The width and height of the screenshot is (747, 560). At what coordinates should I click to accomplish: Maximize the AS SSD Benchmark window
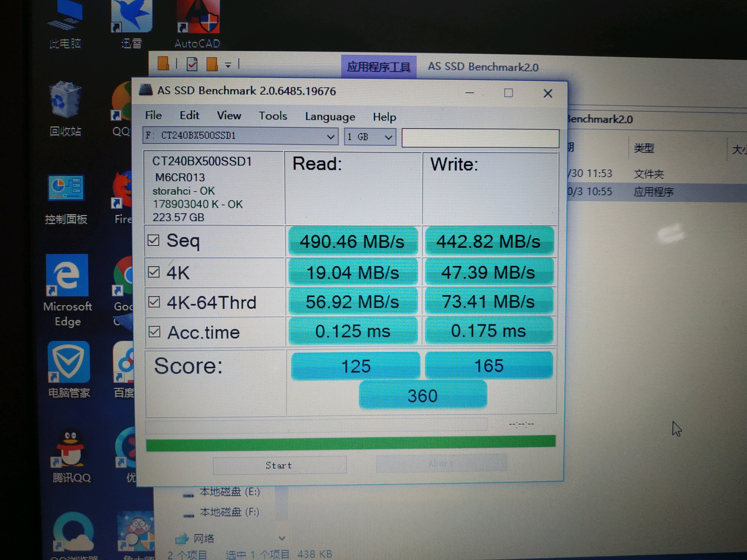click(508, 93)
